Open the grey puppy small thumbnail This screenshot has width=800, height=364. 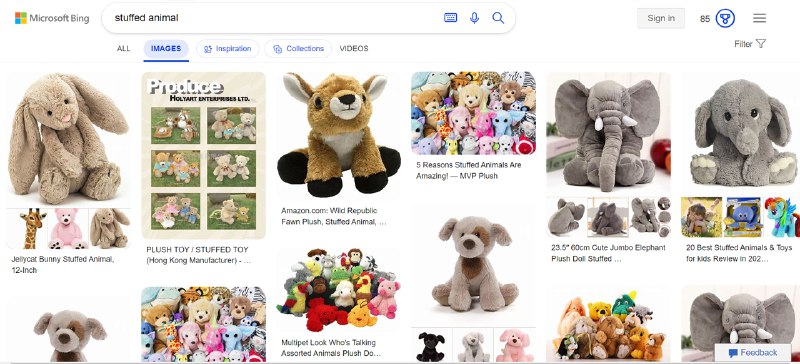coord(473,345)
